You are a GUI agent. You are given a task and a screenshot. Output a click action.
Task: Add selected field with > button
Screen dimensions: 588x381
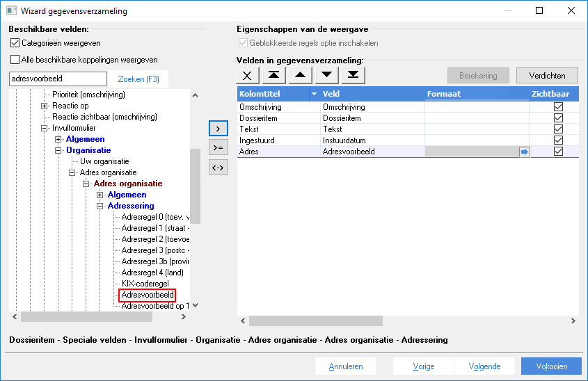[218, 129]
